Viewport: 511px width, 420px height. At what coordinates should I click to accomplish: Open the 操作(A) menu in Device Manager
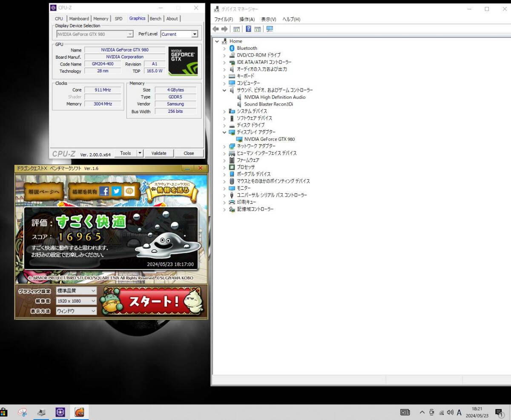tap(247, 19)
